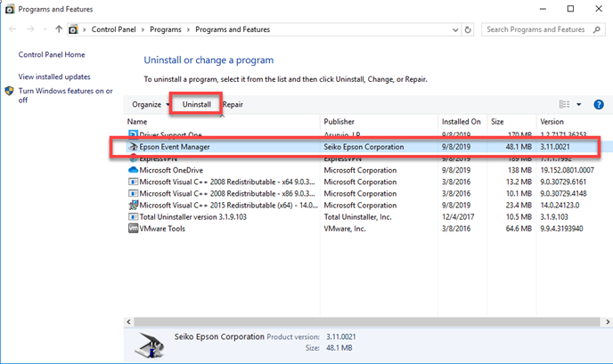Sort by the Installed On column

coord(462,122)
